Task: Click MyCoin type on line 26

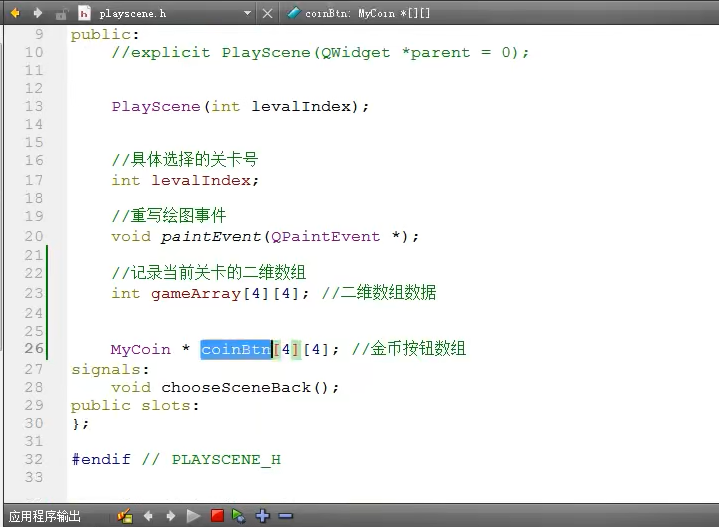Action: coord(140,349)
